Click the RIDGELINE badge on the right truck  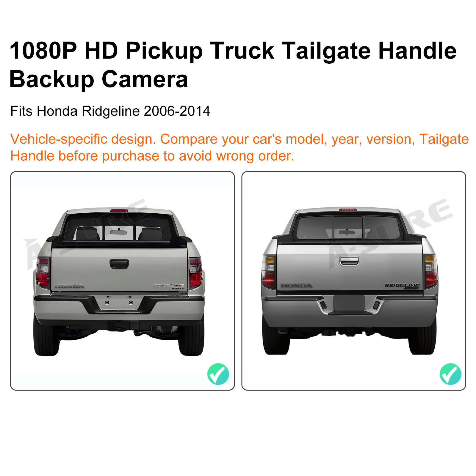pyautogui.click(x=402, y=286)
